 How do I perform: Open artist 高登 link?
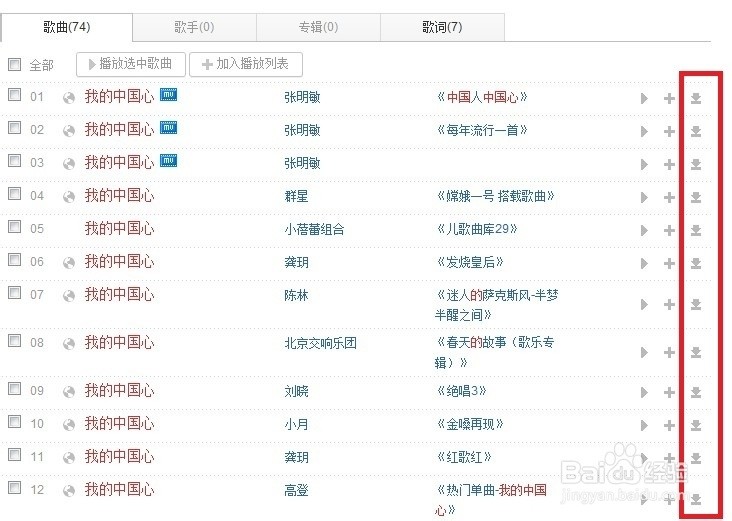(x=296, y=490)
